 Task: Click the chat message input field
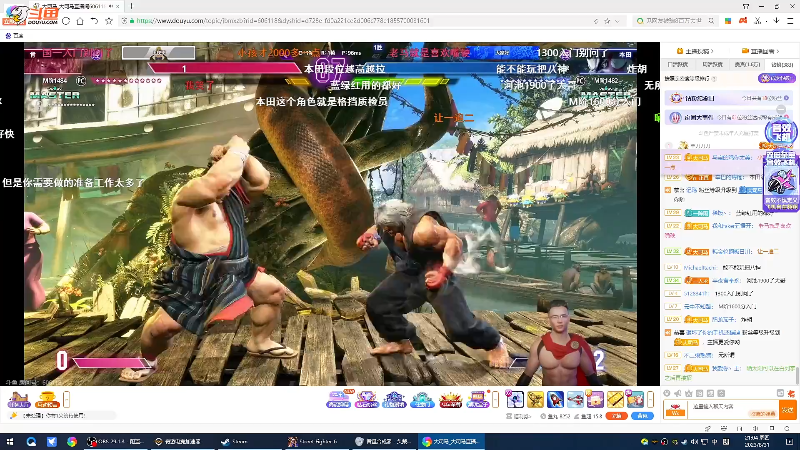734,408
